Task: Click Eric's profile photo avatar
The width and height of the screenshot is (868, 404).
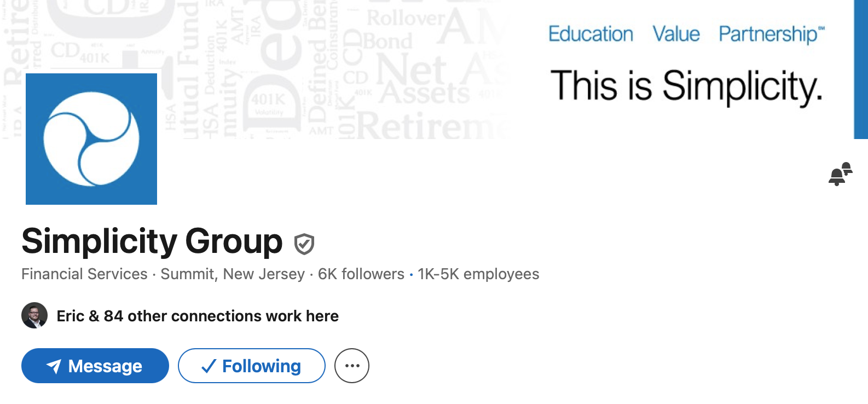Action: click(34, 315)
